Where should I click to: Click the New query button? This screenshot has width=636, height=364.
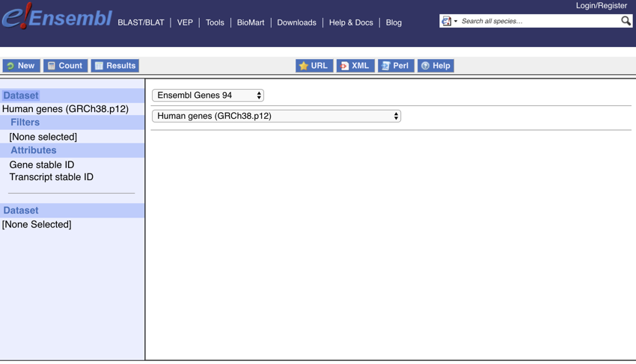[21, 66]
